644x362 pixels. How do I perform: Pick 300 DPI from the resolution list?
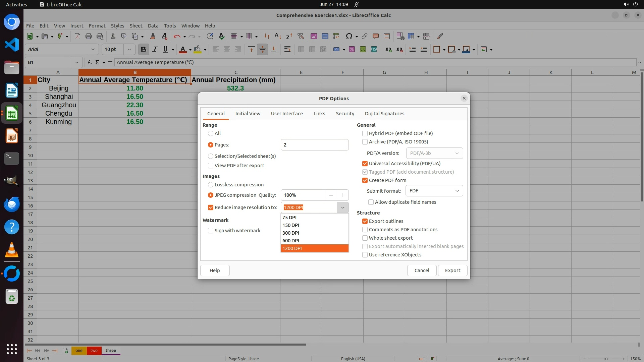[291, 233]
